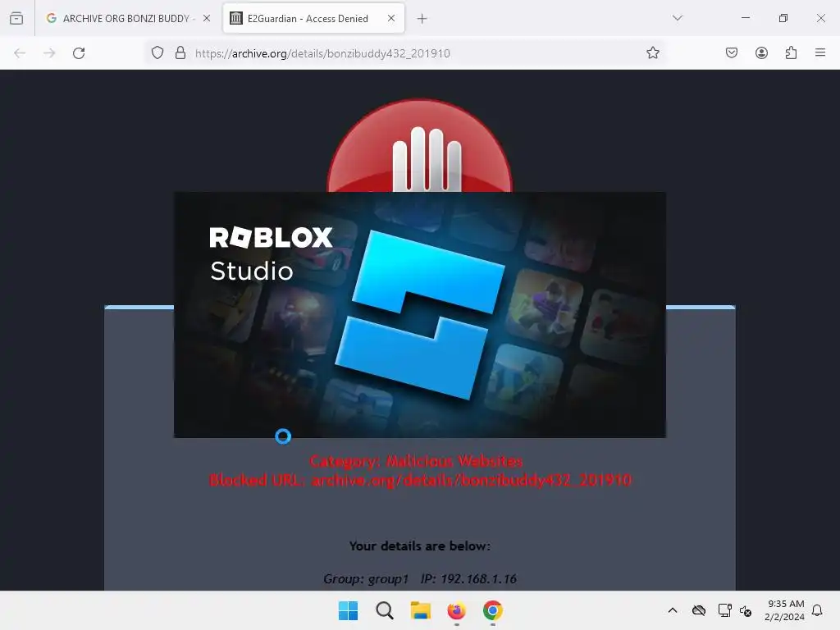Viewport: 840px width, 630px height.
Task: View site security lock information
Action: 180,52
